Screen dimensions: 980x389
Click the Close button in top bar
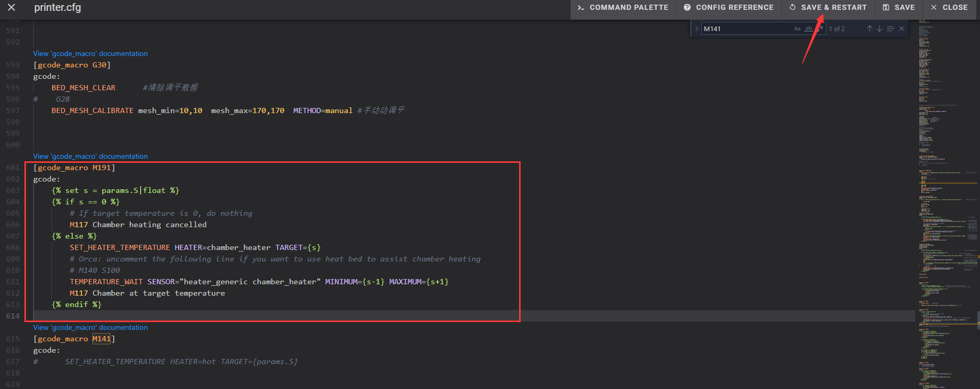click(949, 8)
